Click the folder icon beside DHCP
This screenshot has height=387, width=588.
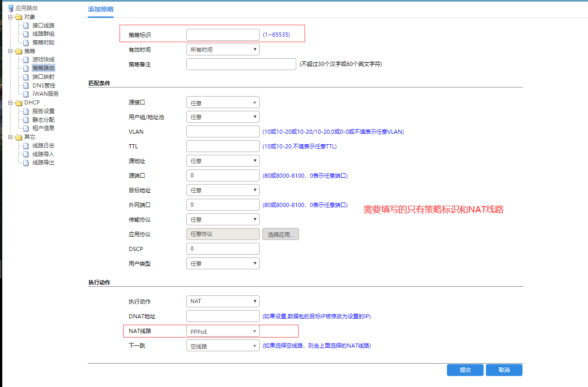point(19,103)
